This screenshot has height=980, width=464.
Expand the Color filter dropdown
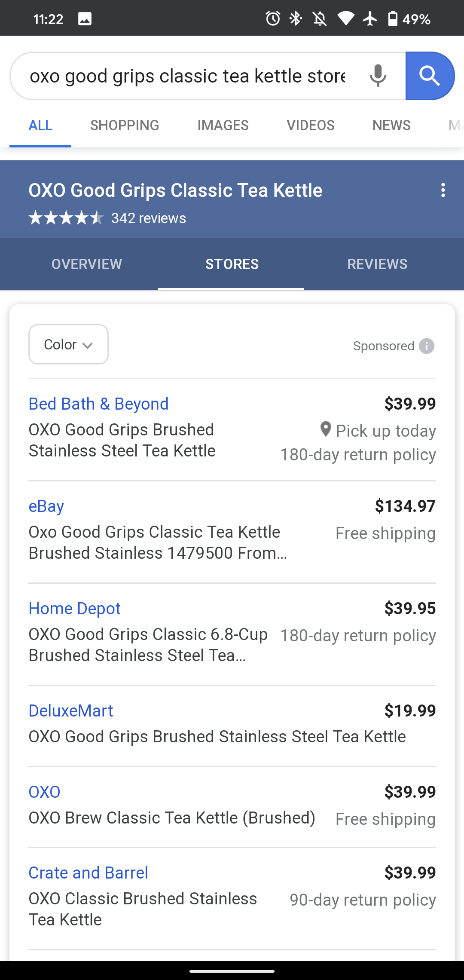68,344
